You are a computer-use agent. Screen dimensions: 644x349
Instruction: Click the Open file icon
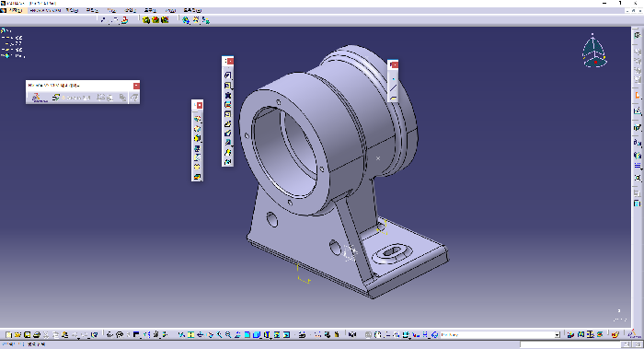pos(17,335)
